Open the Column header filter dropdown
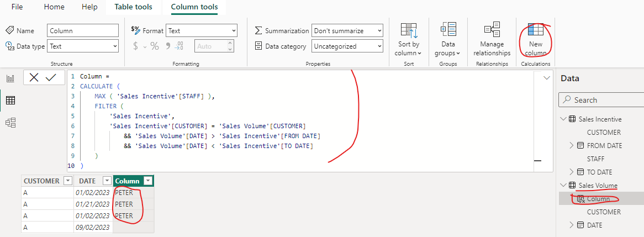This screenshot has width=644, height=237. point(149,181)
